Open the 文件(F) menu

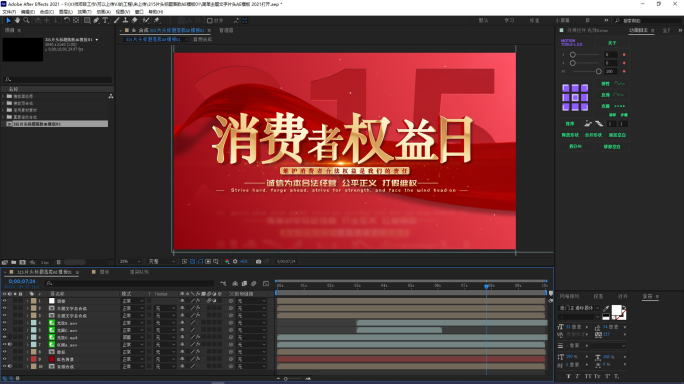9,12
